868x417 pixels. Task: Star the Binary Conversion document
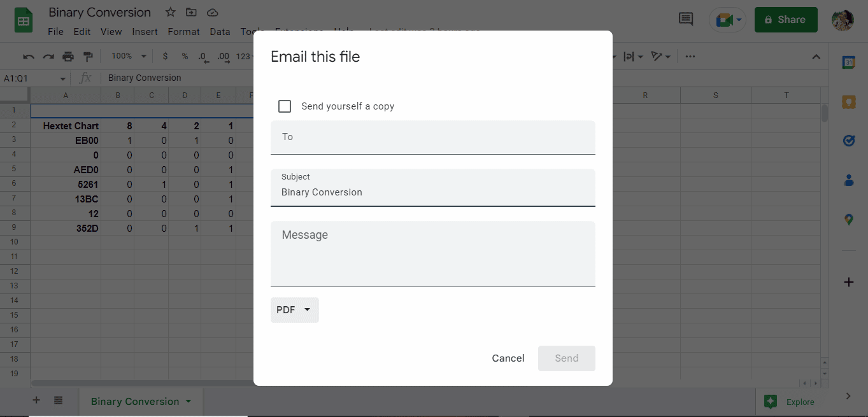pyautogui.click(x=171, y=12)
